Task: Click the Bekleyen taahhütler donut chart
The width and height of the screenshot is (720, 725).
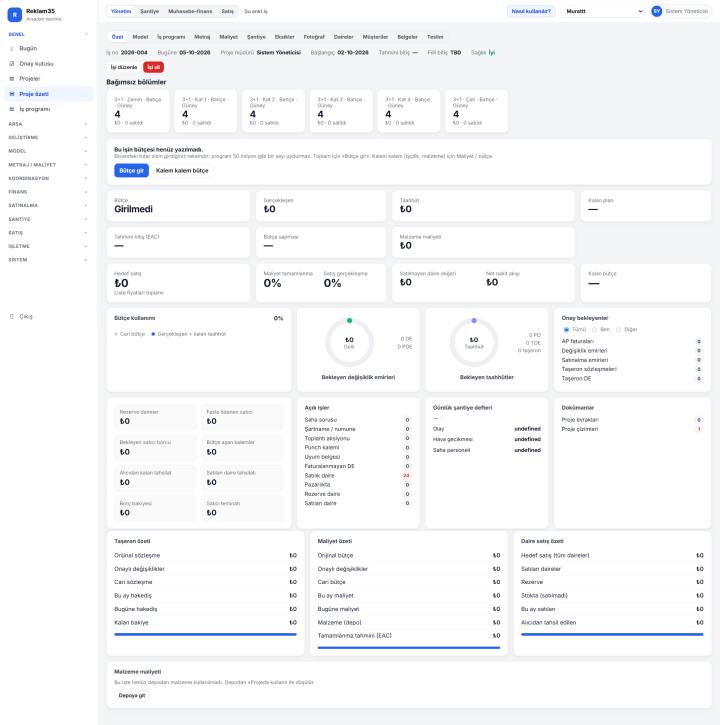Action: pyautogui.click(x=474, y=343)
